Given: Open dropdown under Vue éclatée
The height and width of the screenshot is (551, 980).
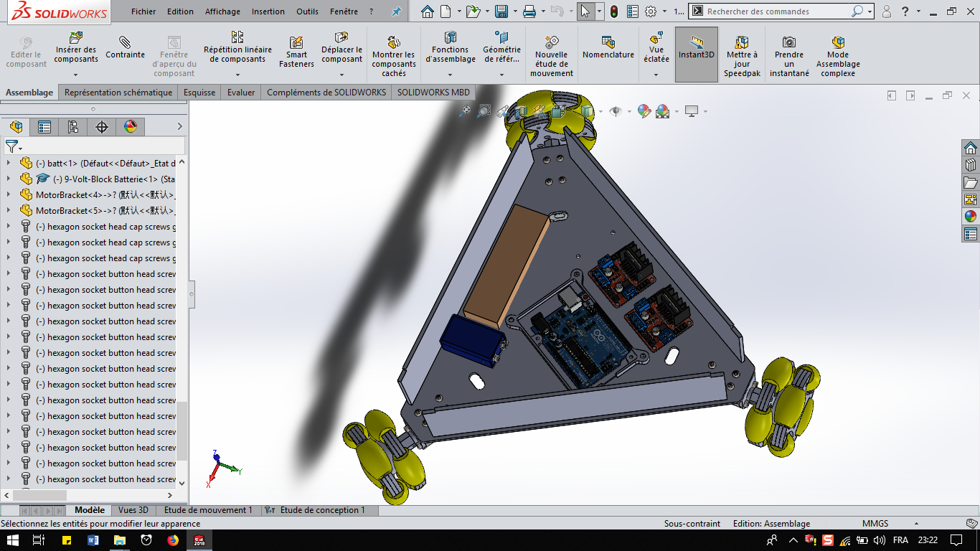Looking at the screenshot, I should [656, 75].
